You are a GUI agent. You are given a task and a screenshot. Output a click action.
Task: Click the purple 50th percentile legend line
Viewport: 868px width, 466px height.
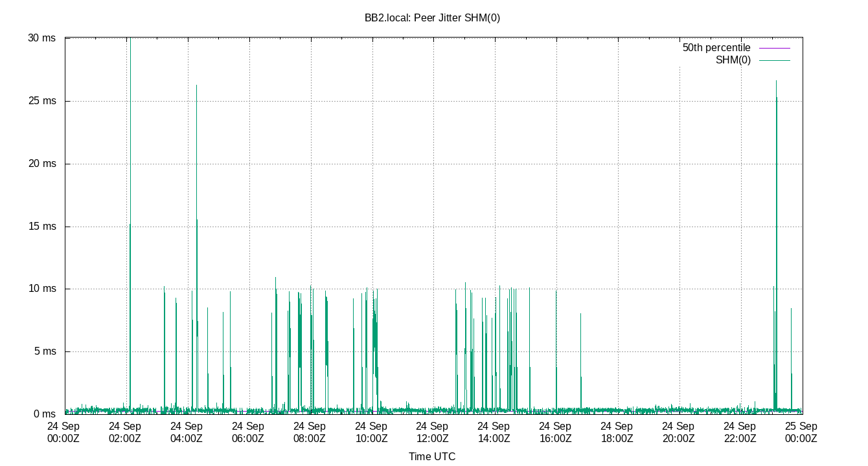click(774, 49)
